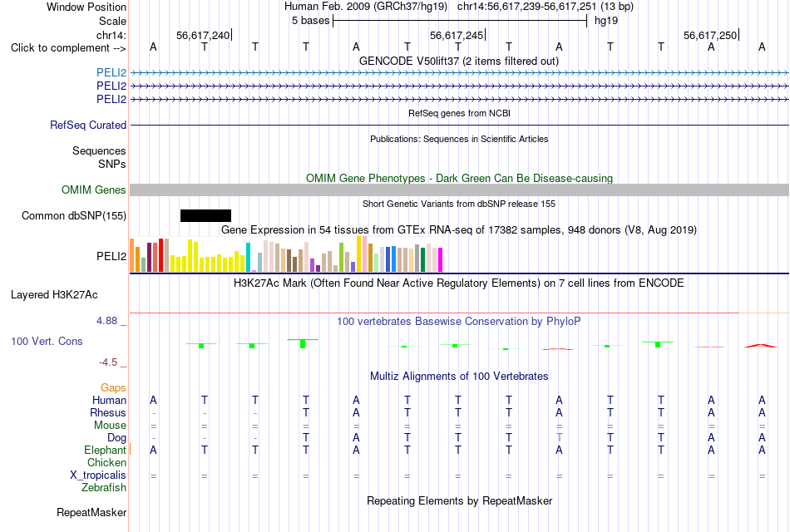Click the -4.5 PhyloP lower limit

(108, 362)
